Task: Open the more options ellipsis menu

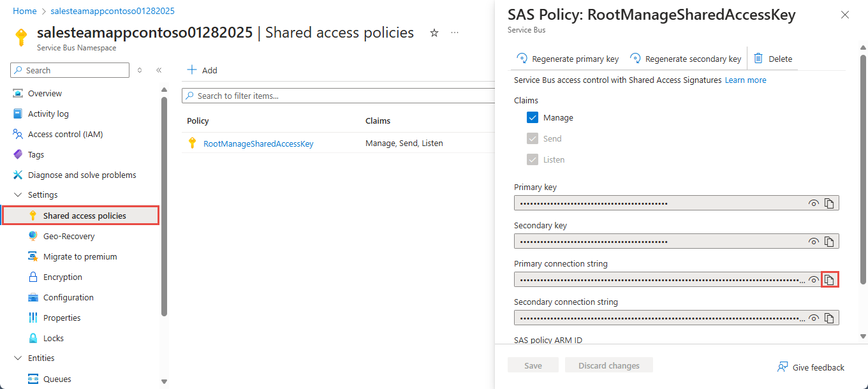Action: click(x=455, y=33)
